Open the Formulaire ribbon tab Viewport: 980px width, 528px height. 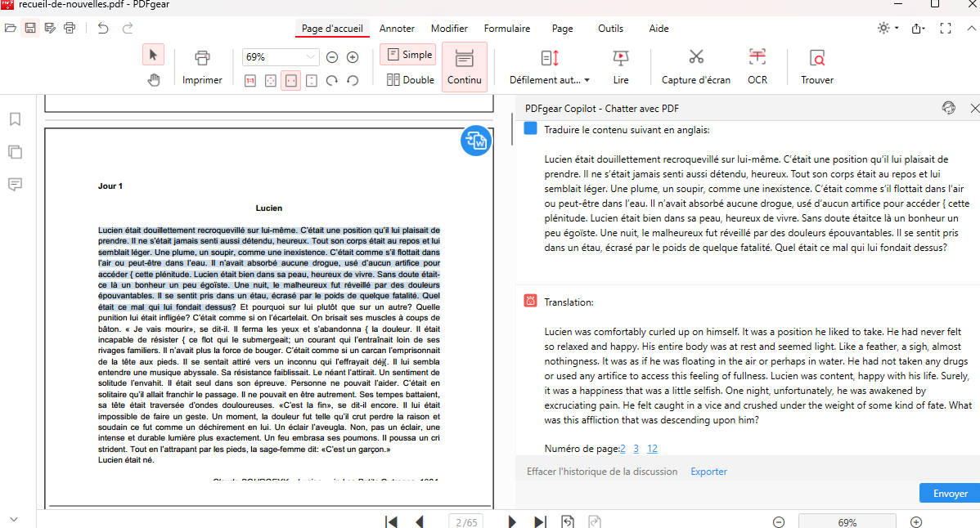tap(507, 29)
